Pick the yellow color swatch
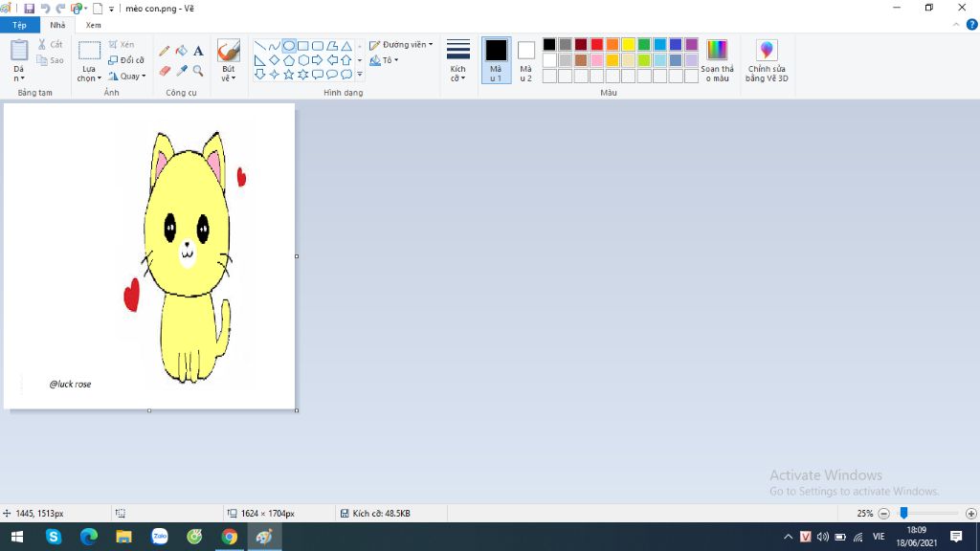Image resolution: width=980 pixels, height=551 pixels. tap(628, 44)
